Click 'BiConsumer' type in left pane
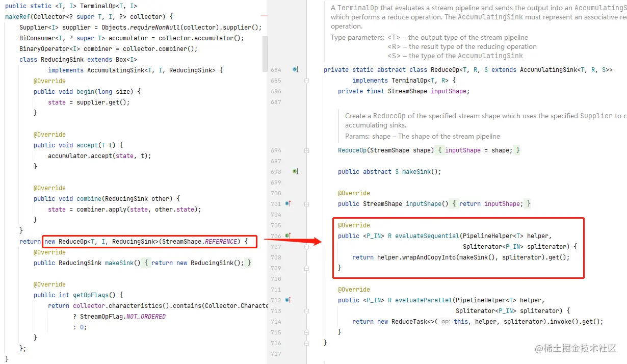Viewport: 627px width, 364px height. click(x=37, y=38)
